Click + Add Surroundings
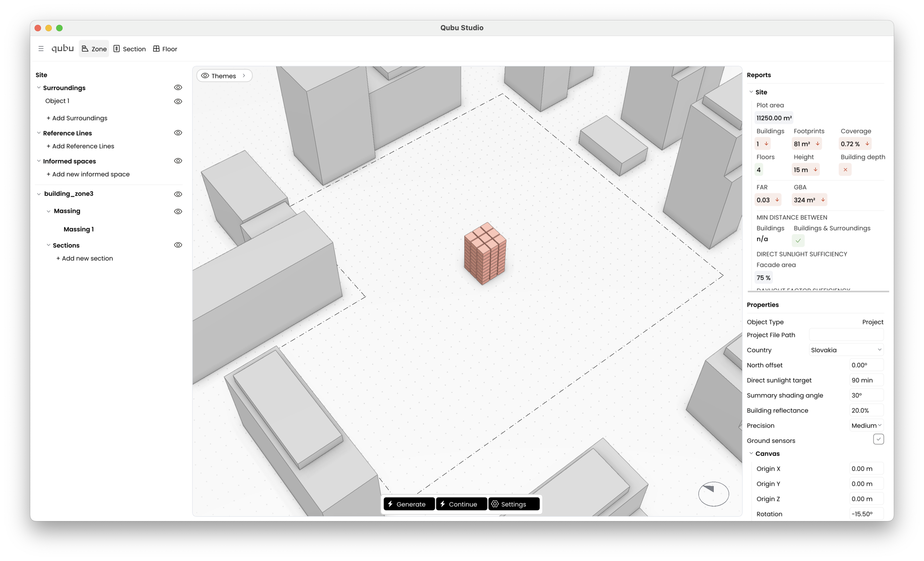The height and width of the screenshot is (561, 924). coord(77,118)
